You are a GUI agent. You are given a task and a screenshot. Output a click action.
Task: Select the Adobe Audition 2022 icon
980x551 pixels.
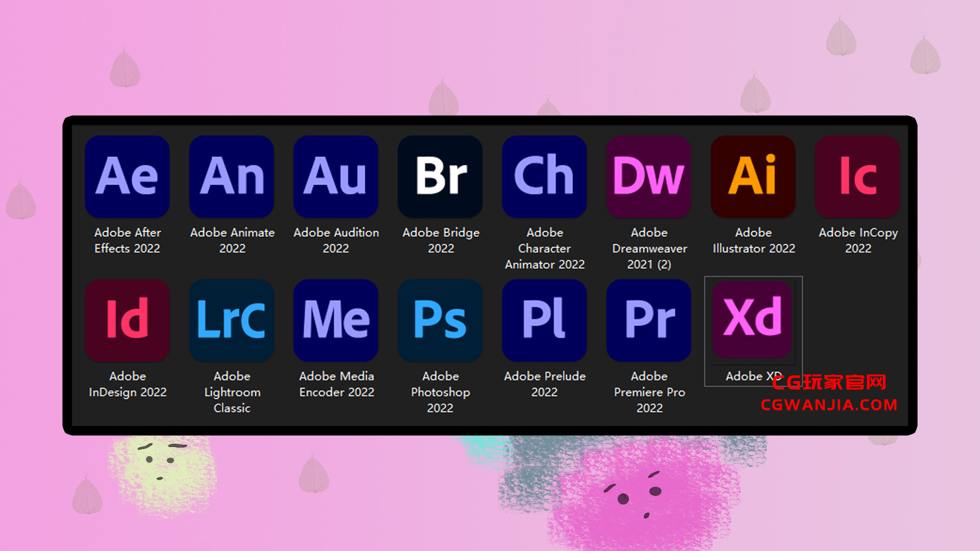[336, 177]
